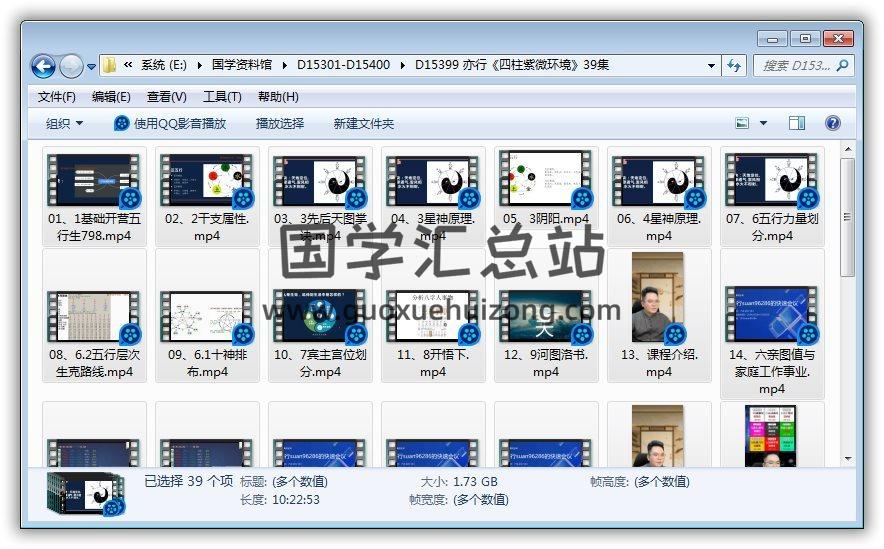The image size is (884, 549).
Task: Click the scrollbar up arrow
Action: tap(848, 150)
